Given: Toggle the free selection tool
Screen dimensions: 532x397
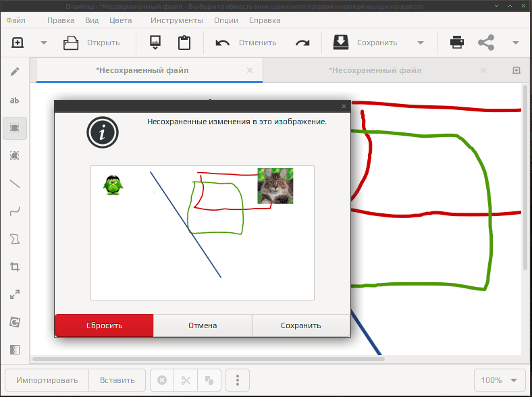Looking at the screenshot, I should (x=15, y=156).
